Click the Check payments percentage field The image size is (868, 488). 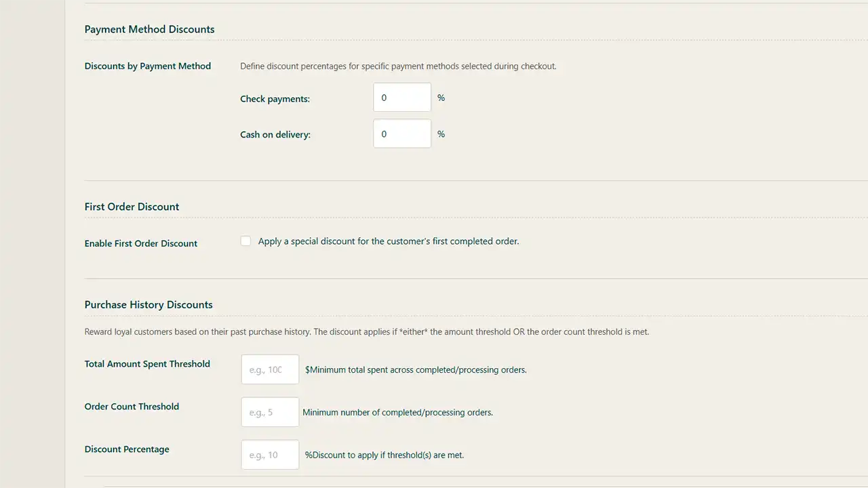[401, 98]
